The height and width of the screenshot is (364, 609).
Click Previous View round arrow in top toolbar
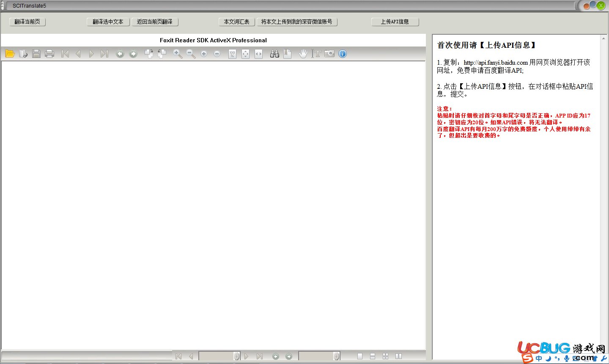tap(120, 54)
